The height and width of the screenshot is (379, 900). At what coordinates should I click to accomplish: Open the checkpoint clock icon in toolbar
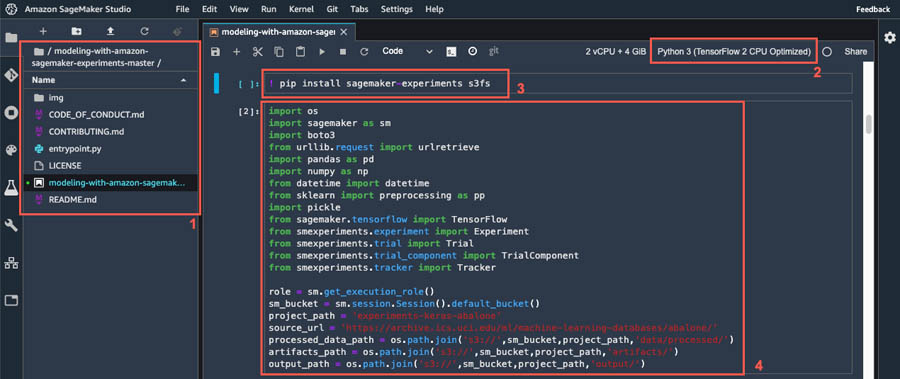472,51
